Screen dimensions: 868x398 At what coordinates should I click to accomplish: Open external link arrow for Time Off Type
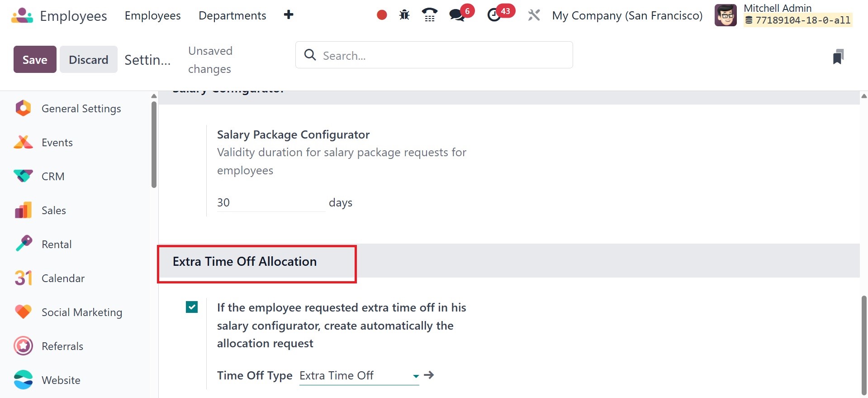[x=429, y=375]
